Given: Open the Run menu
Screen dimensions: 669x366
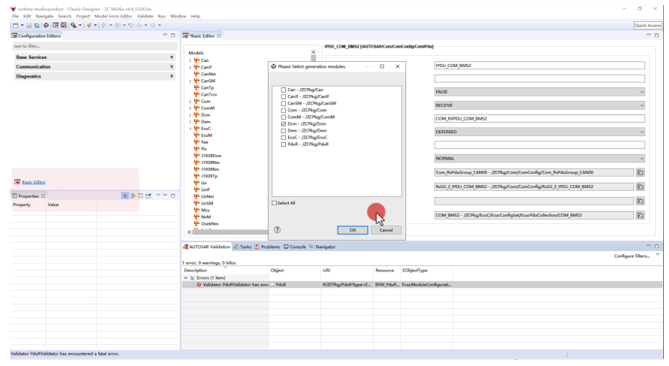Looking at the screenshot, I should [161, 16].
